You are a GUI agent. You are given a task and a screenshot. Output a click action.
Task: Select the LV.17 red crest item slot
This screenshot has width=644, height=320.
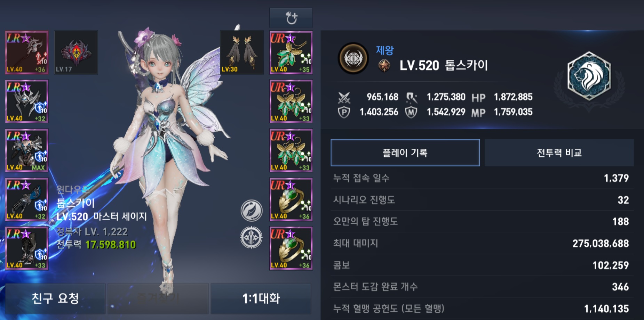coord(76,52)
